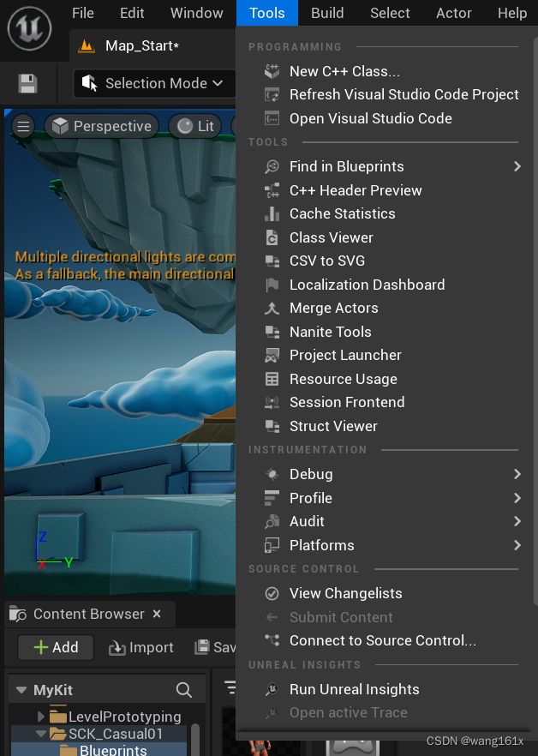This screenshot has width=538, height=756.
Task: Click the View Changelists checkmark icon
Action: pyautogui.click(x=272, y=593)
